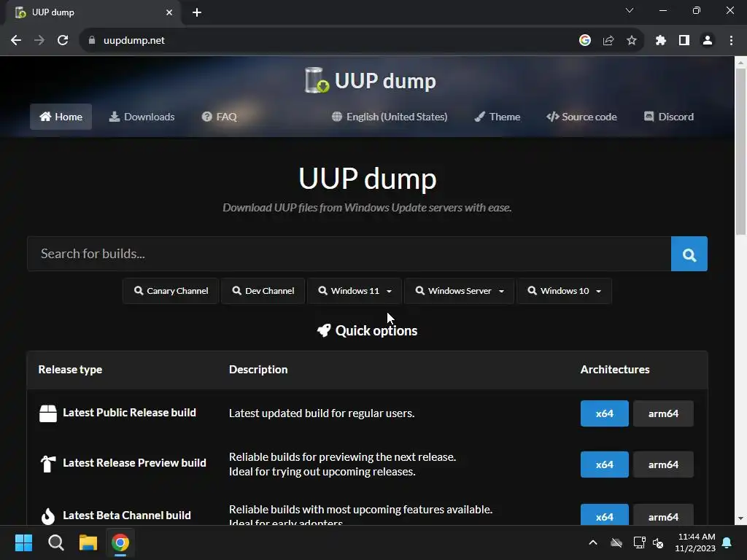Open the notifications bell icon
This screenshot has width=747, height=560.
pyautogui.click(x=727, y=542)
